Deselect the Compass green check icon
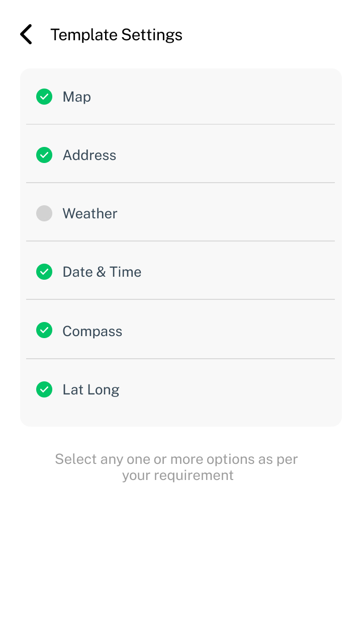The width and height of the screenshot is (362, 644). tap(44, 331)
